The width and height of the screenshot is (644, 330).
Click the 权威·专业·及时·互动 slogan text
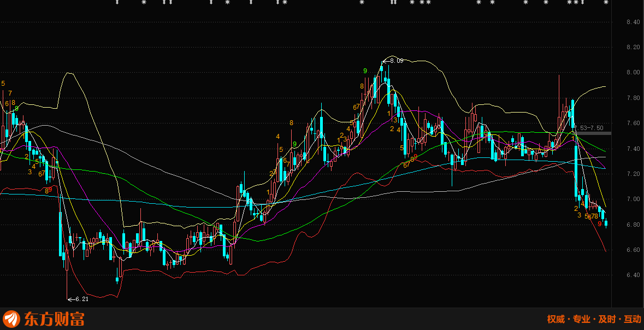click(594, 319)
